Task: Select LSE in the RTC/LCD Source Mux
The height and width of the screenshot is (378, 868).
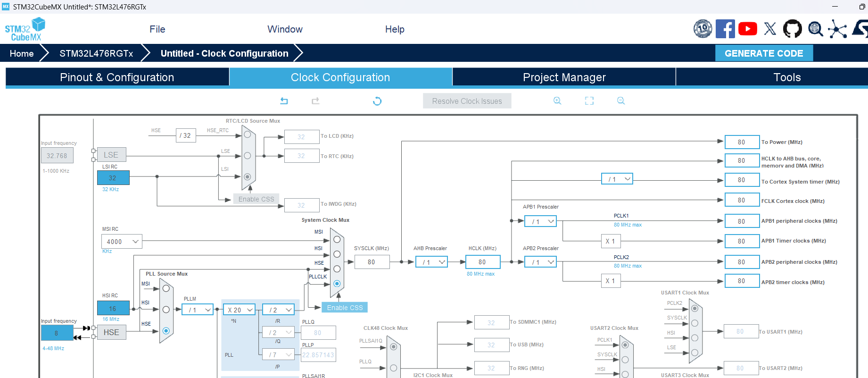Action: 247,156
